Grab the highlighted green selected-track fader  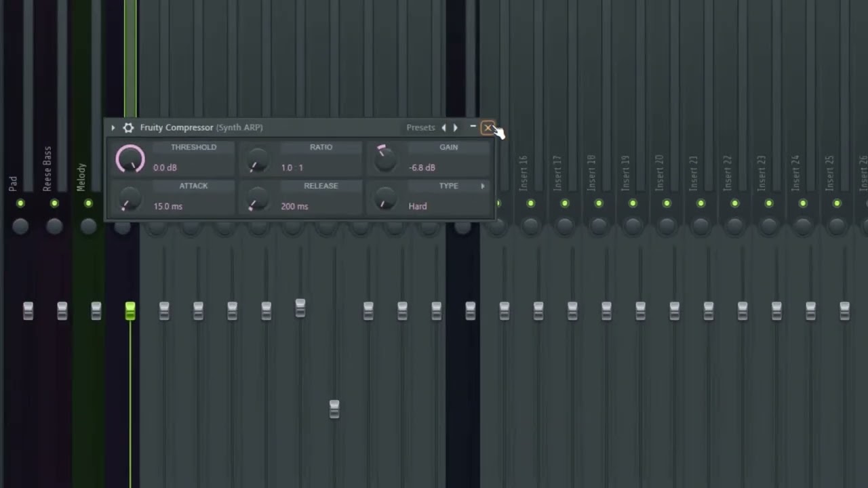point(130,311)
